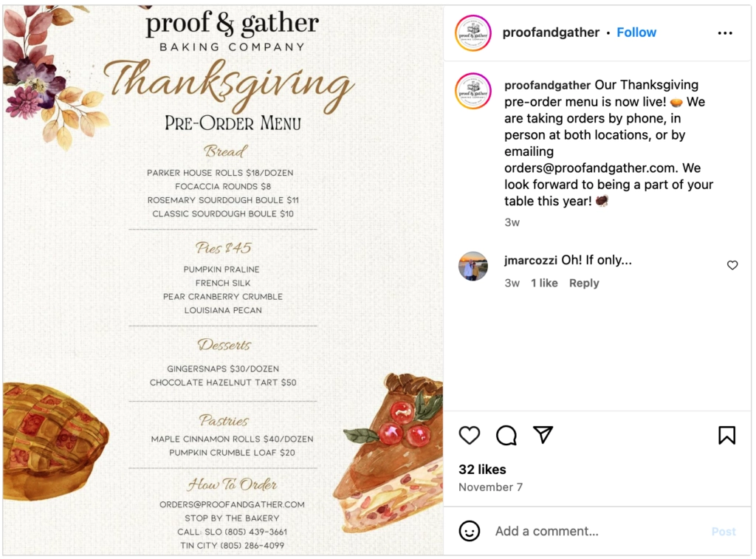Image resolution: width=756 pixels, height=559 pixels.
Task: Open jmarcozzi's profile picture
Action: click(x=473, y=267)
